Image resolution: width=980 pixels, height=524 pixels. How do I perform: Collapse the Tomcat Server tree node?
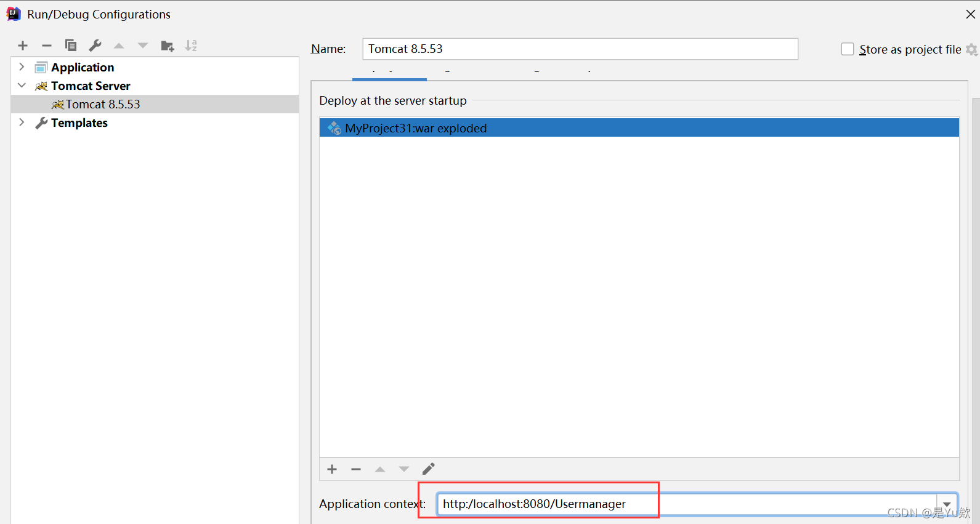click(x=22, y=85)
